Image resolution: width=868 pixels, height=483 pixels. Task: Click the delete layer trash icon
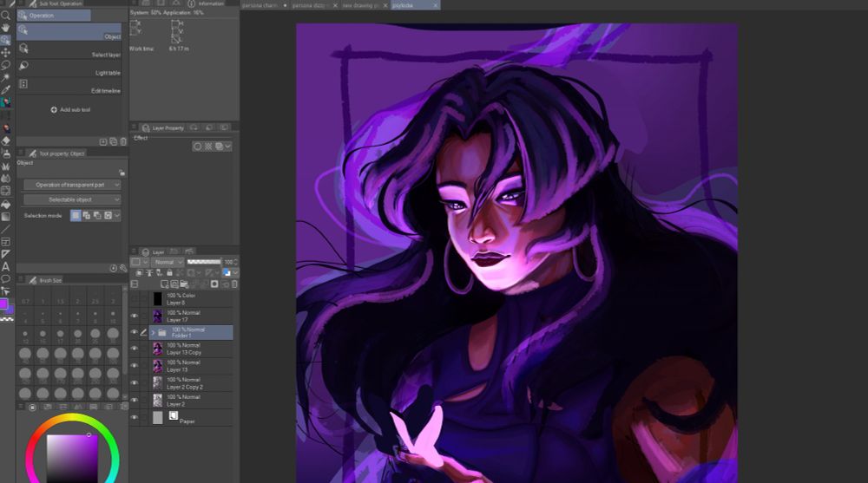(234, 284)
